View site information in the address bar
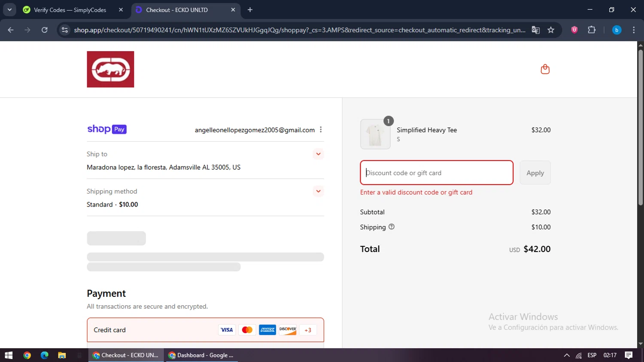This screenshot has width=644, height=362. pos(65,30)
